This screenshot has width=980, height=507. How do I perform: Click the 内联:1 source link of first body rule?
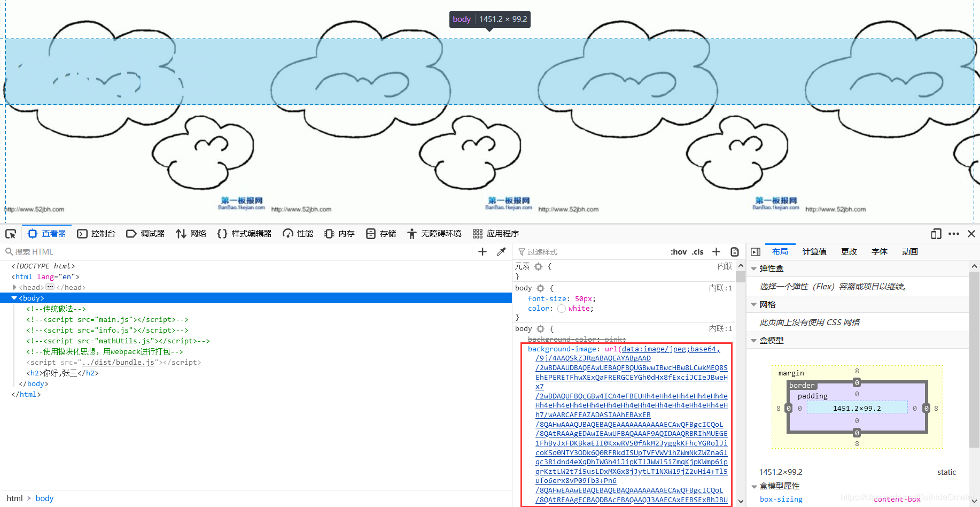(720, 288)
